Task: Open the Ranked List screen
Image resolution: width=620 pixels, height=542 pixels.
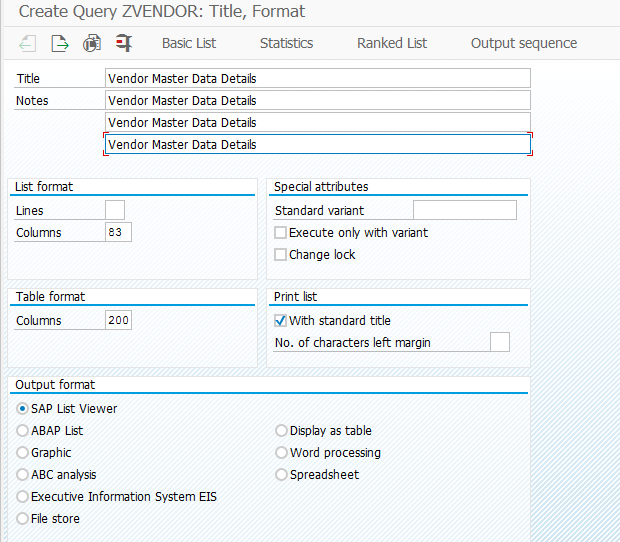Action: (x=392, y=43)
